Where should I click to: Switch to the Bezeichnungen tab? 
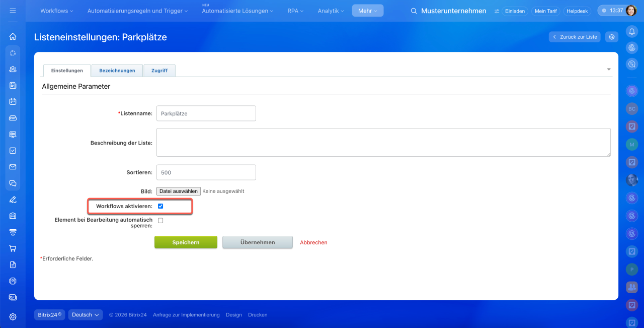pos(117,71)
